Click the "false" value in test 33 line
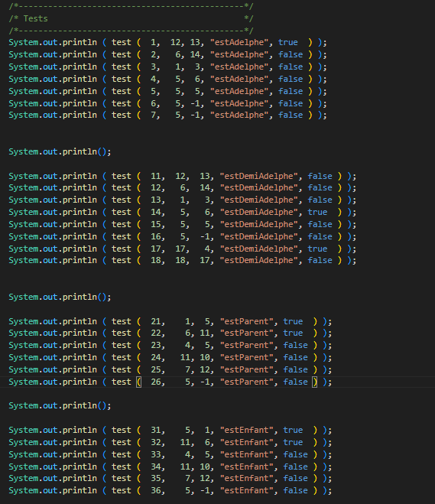Viewport: 435px width, 504px height. coord(296,454)
